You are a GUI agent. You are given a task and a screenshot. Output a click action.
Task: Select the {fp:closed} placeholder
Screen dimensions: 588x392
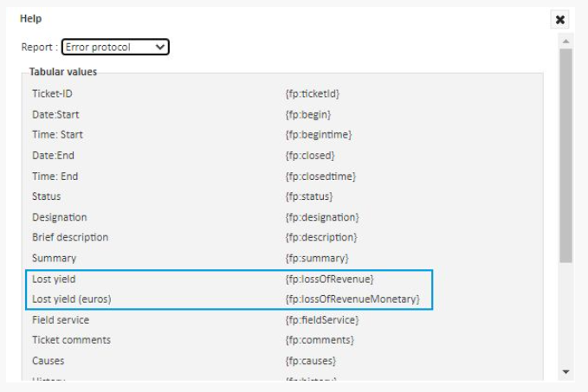[x=310, y=156]
